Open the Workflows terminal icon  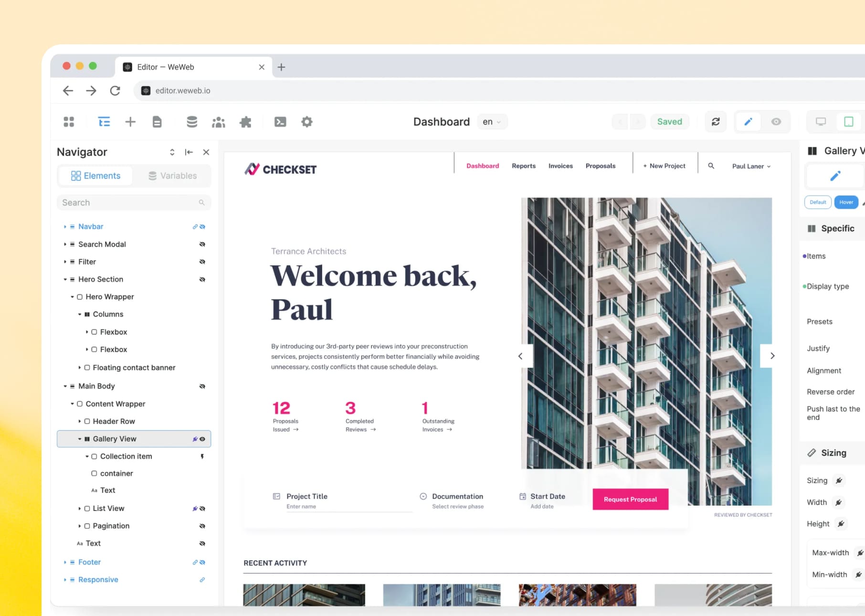click(280, 122)
